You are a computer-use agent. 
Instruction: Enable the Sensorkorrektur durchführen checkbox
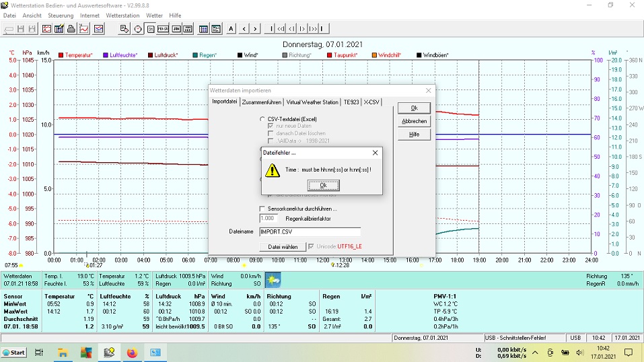pyautogui.click(x=263, y=209)
